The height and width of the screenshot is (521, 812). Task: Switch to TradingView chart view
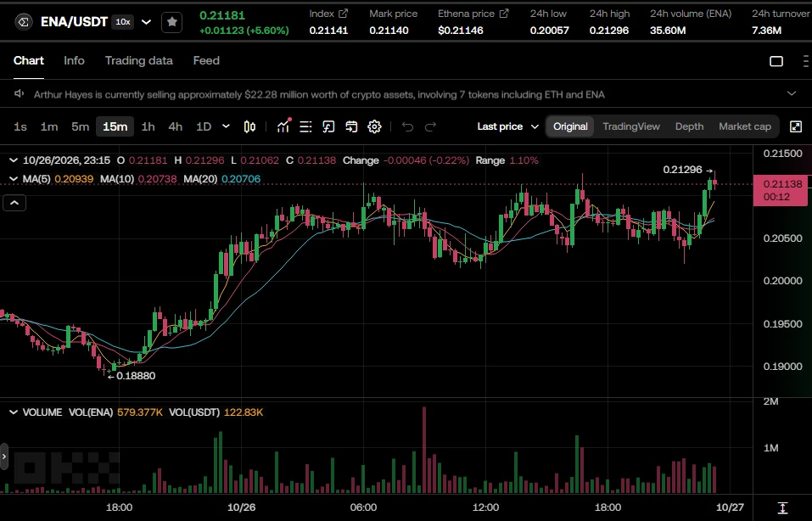(x=631, y=126)
